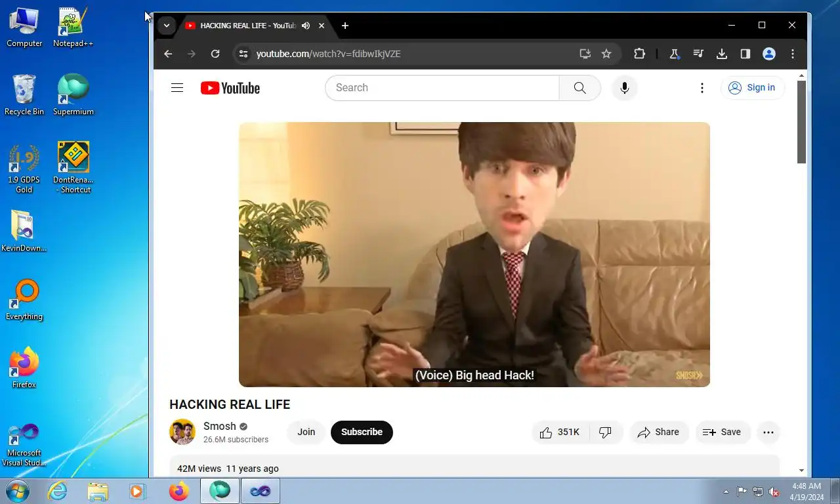Select the Everything desktop shortcut
This screenshot has height=504, width=840.
coord(24,300)
